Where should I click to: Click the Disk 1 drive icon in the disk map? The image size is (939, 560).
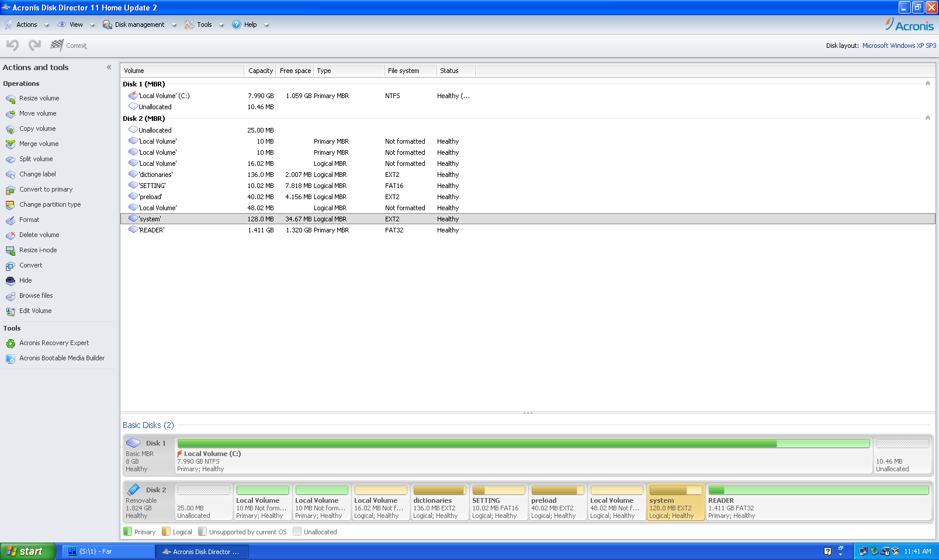click(x=133, y=443)
